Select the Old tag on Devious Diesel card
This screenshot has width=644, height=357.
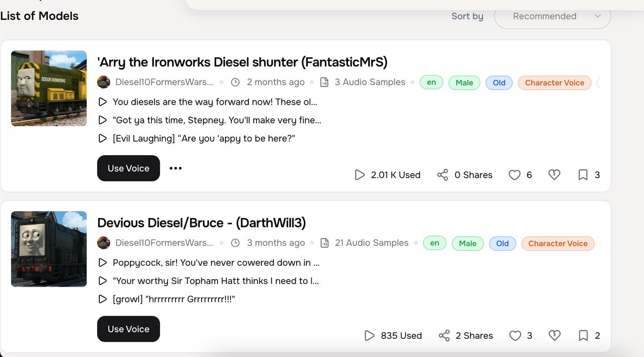(x=502, y=243)
